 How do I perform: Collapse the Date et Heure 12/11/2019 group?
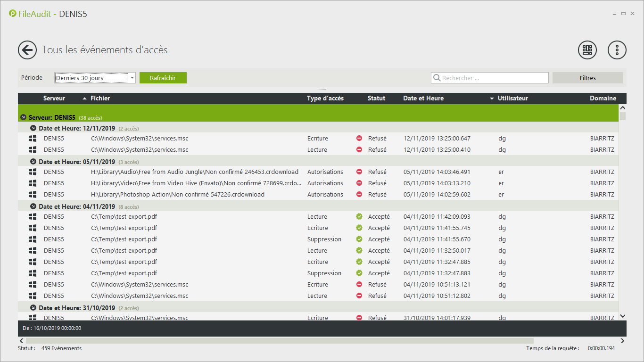[33, 128]
